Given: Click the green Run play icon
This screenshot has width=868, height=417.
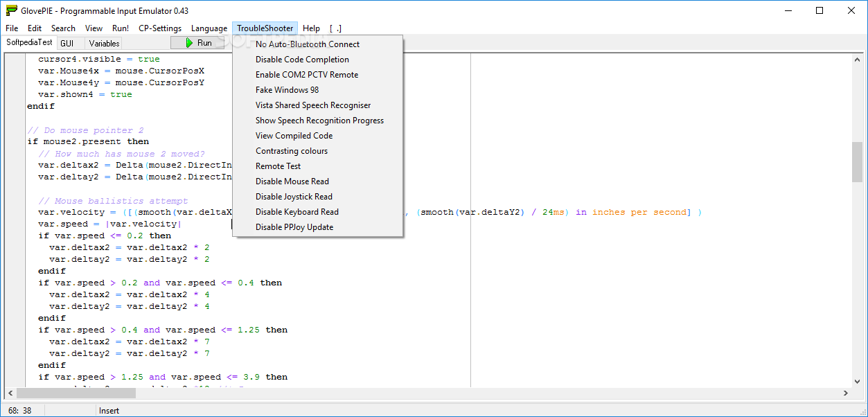Looking at the screenshot, I should pos(189,43).
